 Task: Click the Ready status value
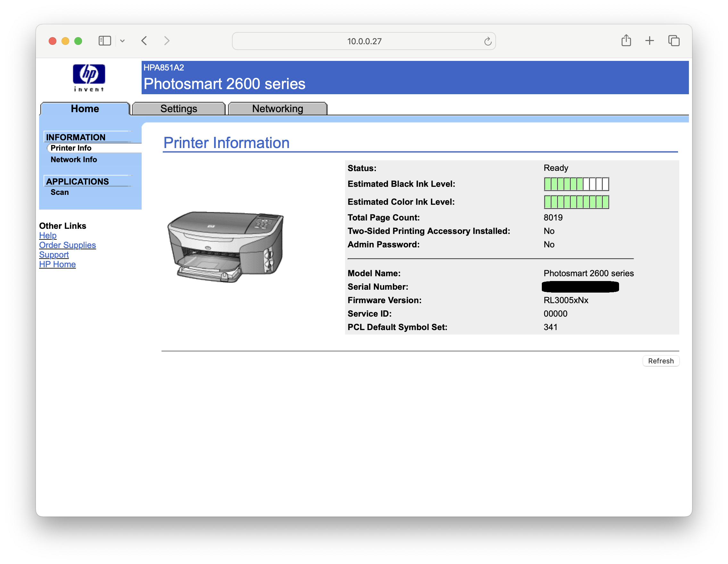(556, 168)
